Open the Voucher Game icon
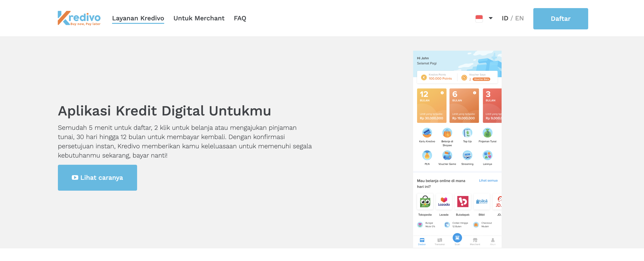The width and height of the screenshot is (644, 261). coord(447,155)
